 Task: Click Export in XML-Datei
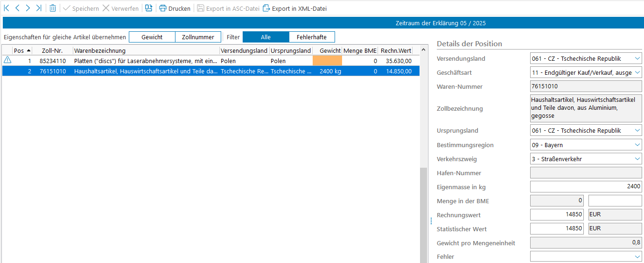point(294,8)
